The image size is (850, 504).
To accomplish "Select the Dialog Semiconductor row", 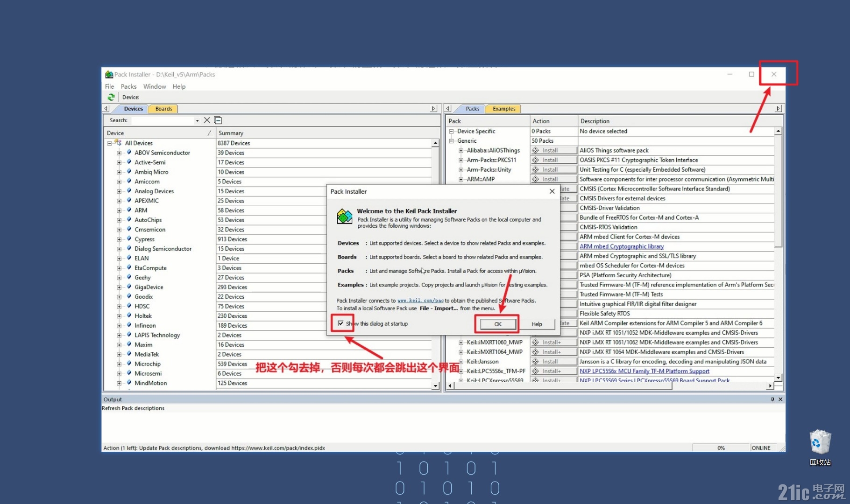I will [163, 249].
